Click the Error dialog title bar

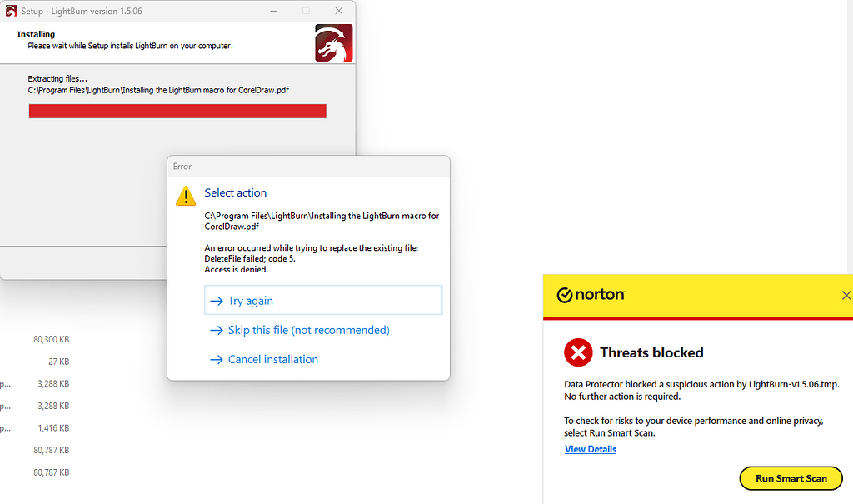308,166
